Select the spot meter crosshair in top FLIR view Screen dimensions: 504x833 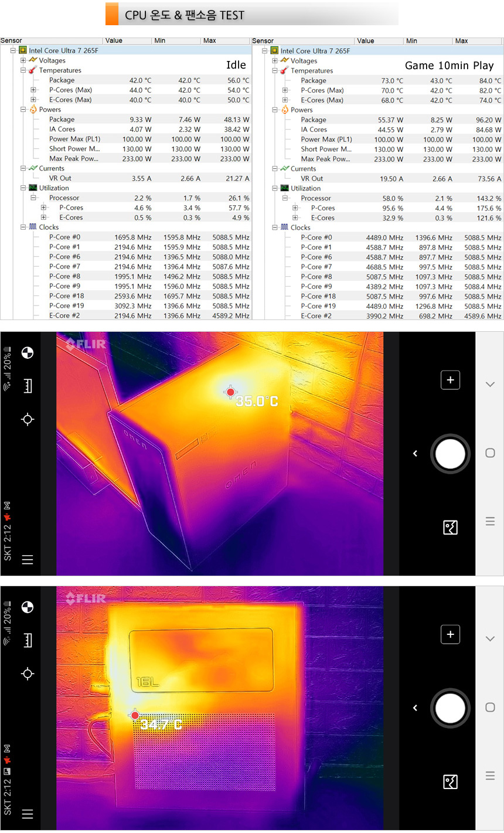coord(28,419)
